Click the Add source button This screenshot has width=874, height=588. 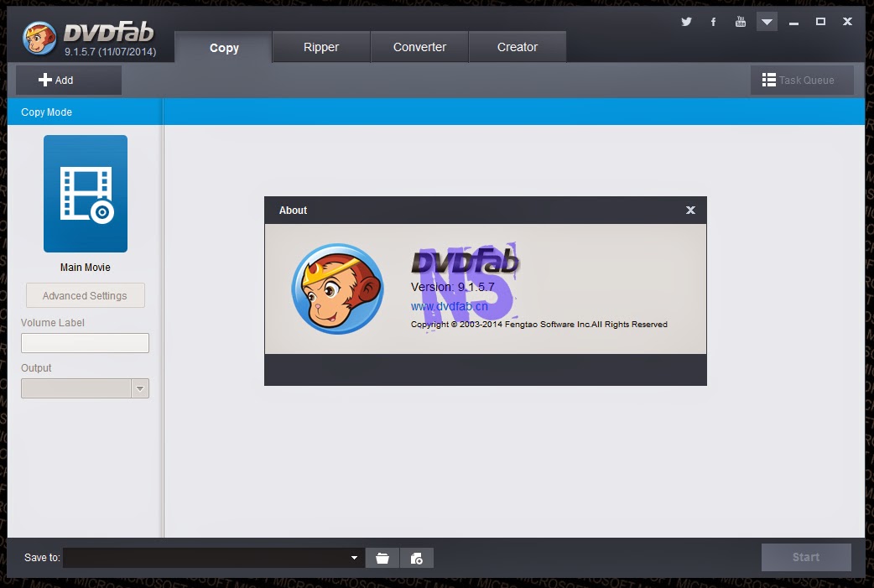[x=69, y=81]
